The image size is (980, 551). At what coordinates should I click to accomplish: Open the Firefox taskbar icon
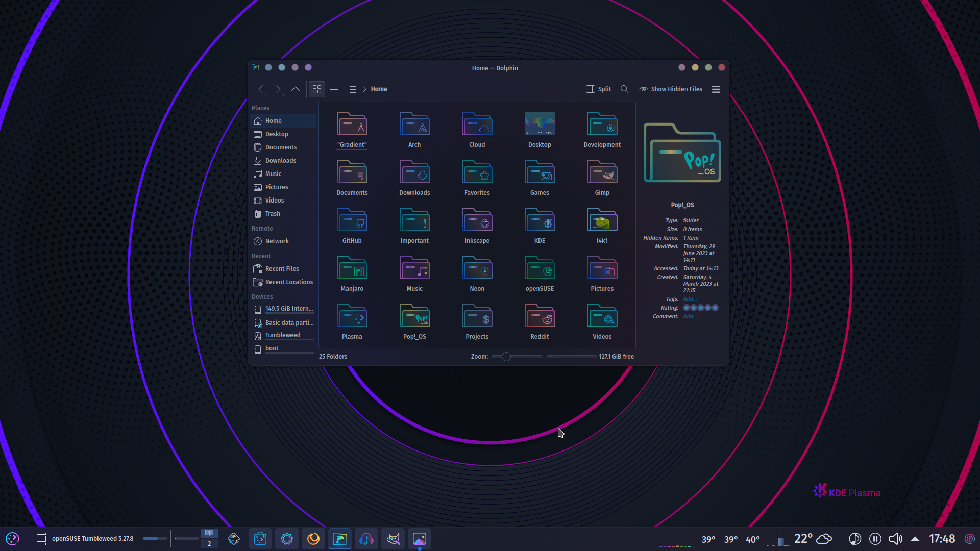coord(313,539)
